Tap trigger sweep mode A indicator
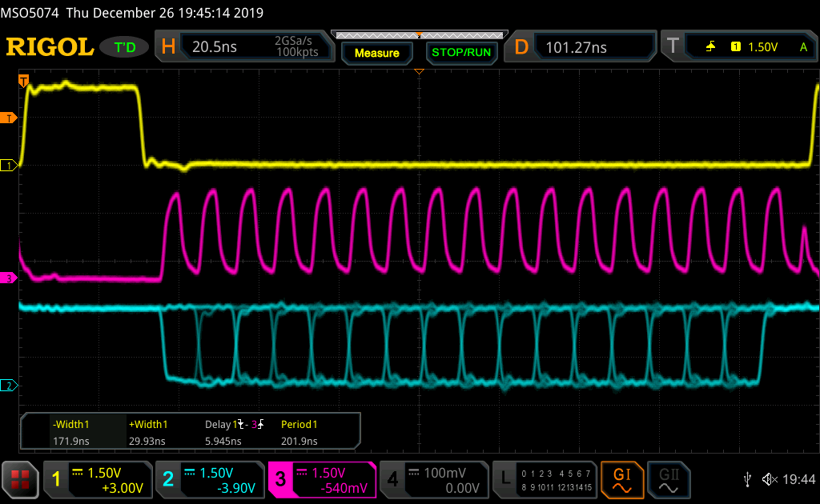The image size is (820, 504). [x=803, y=47]
